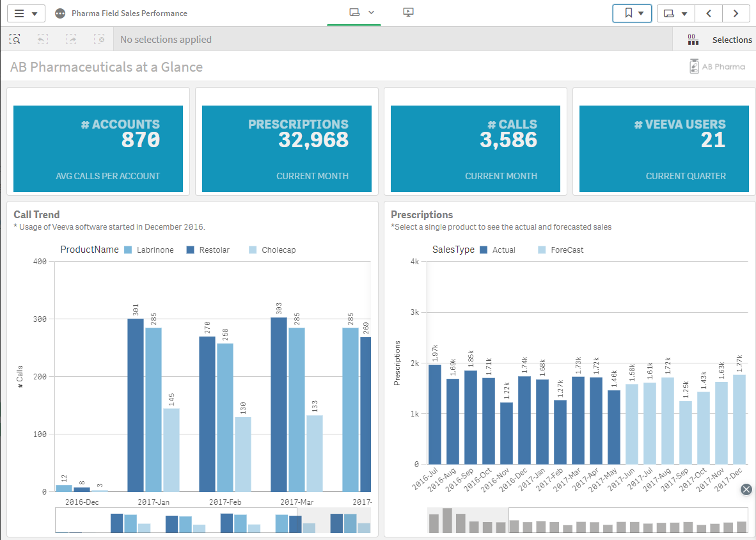The image size is (756, 540).
Task: Step forward in selections
Action: click(71, 40)
